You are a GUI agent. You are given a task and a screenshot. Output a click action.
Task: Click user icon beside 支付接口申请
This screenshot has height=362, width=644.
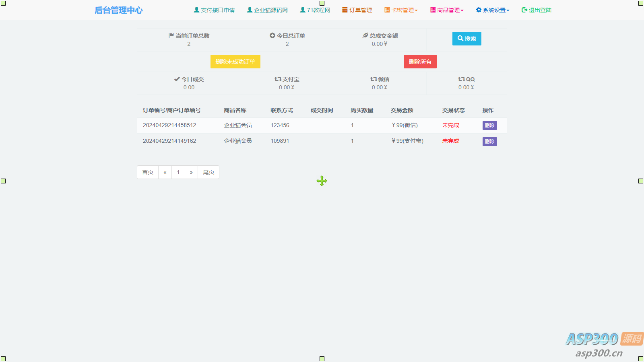pos(196,10)
